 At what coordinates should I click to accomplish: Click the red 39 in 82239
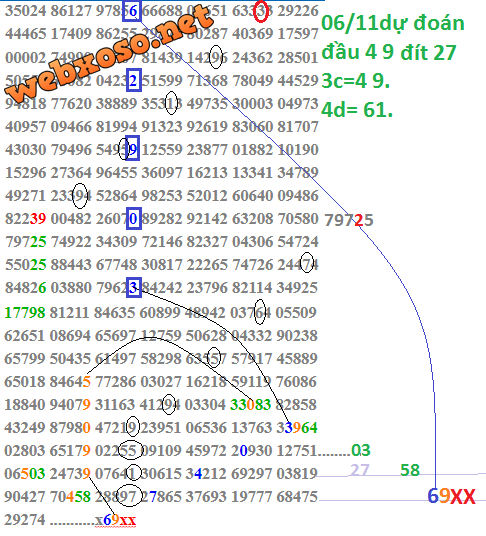tap(38, 219)
